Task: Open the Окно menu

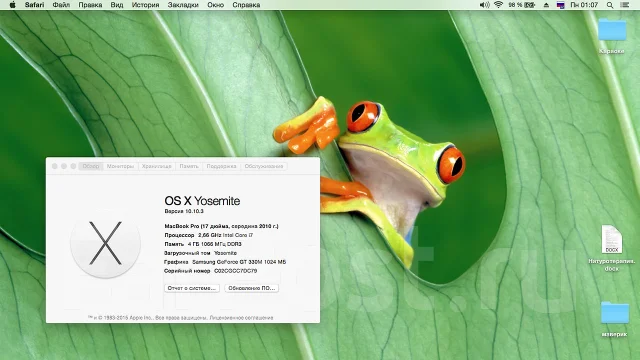Action: (x=216, y=5)
